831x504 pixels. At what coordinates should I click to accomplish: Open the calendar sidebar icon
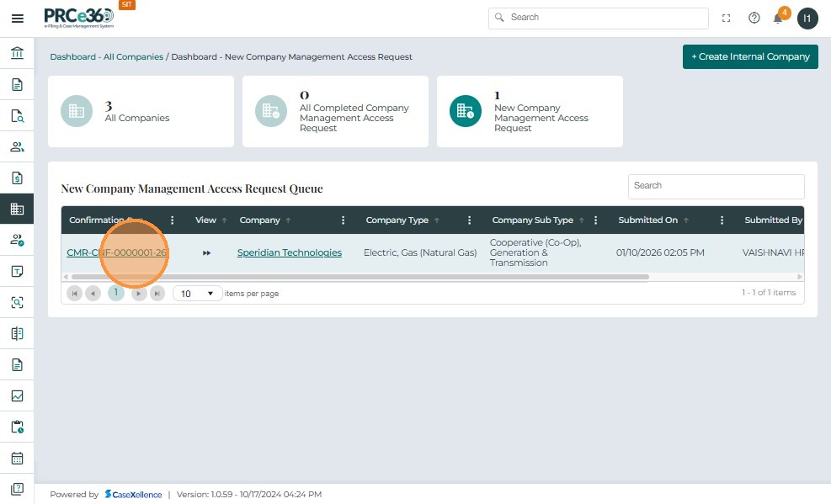click(x=17, y=458)
